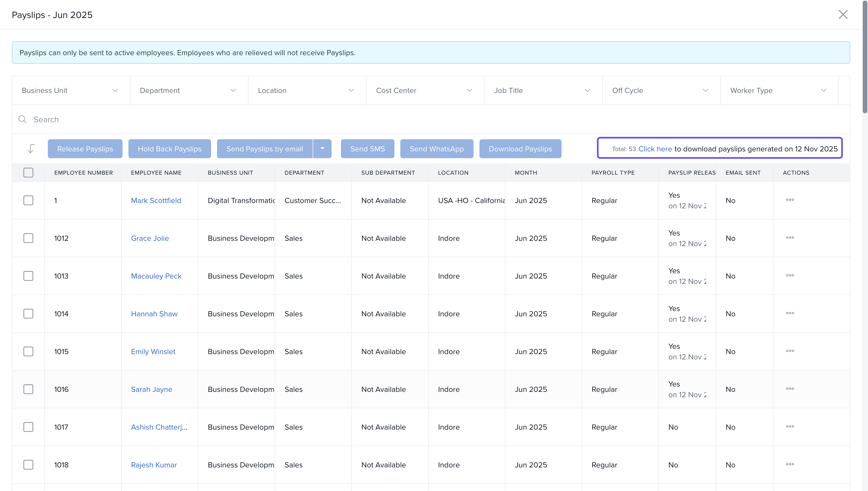Expand the Business Unit filter

pos(71,90)
